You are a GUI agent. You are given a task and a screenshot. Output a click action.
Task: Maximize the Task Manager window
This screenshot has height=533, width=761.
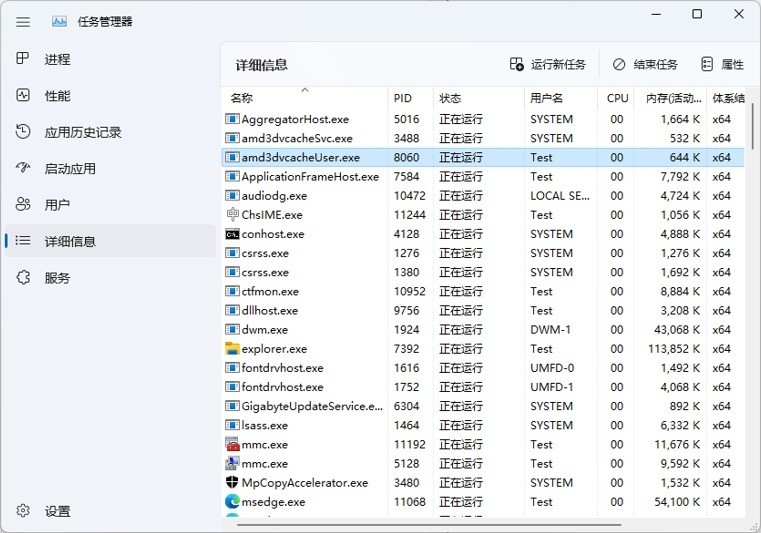click(x=697, y=14)
